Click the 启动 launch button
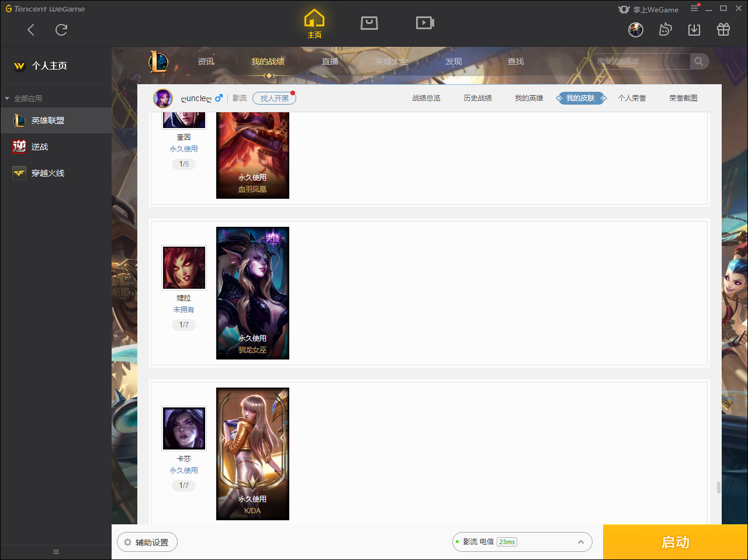Viewport: 748px width, 560px height. pos(676,542)
